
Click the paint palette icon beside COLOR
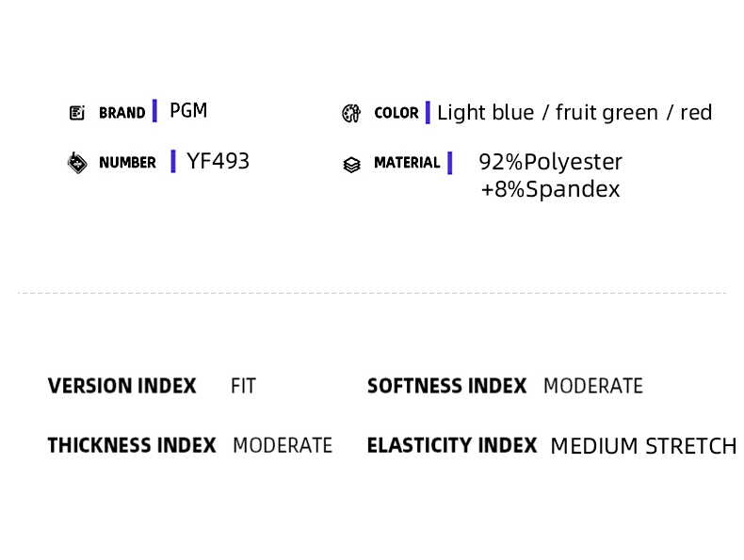coord(351,113)
